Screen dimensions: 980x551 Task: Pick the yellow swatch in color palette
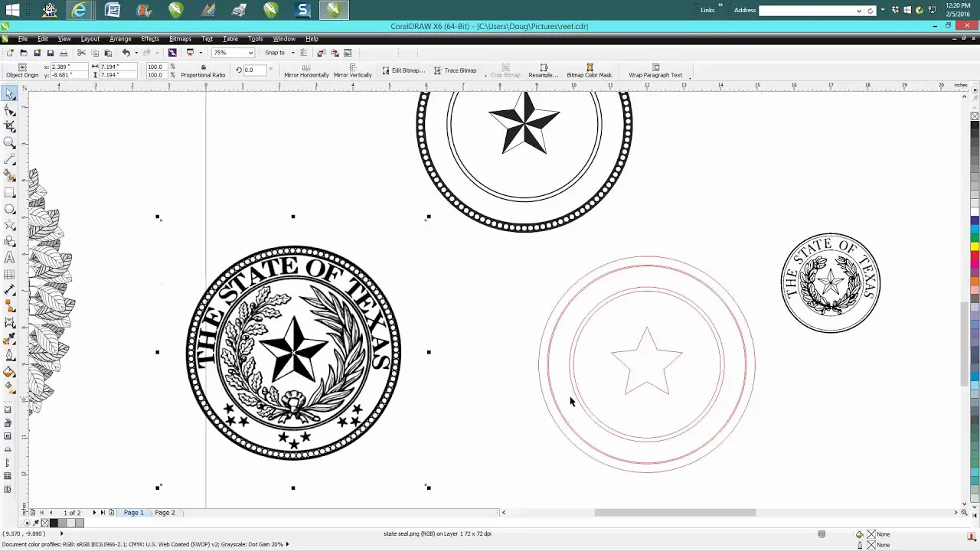tap(975, 246)
